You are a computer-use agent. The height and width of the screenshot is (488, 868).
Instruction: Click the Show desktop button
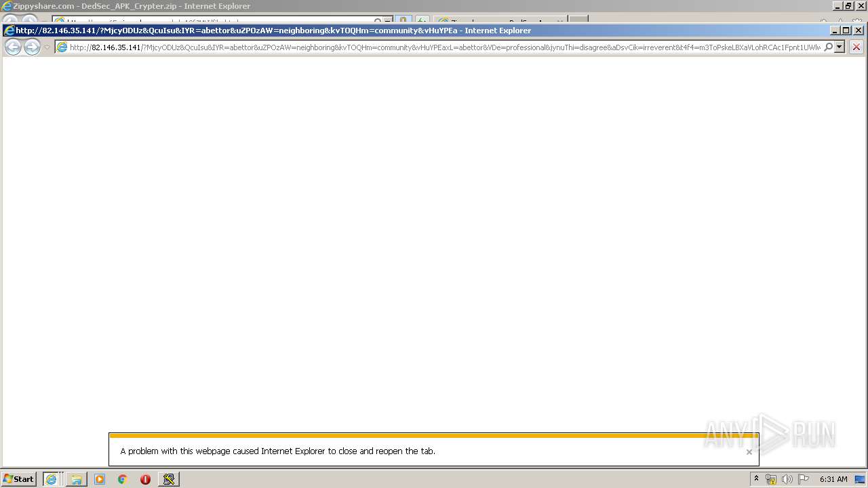(861, 479)
